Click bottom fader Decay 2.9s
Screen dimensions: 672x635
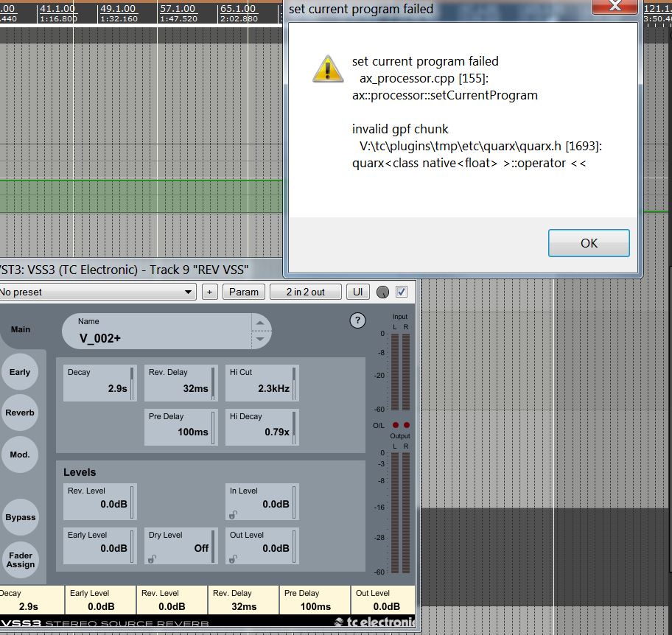tap(32, 600)
